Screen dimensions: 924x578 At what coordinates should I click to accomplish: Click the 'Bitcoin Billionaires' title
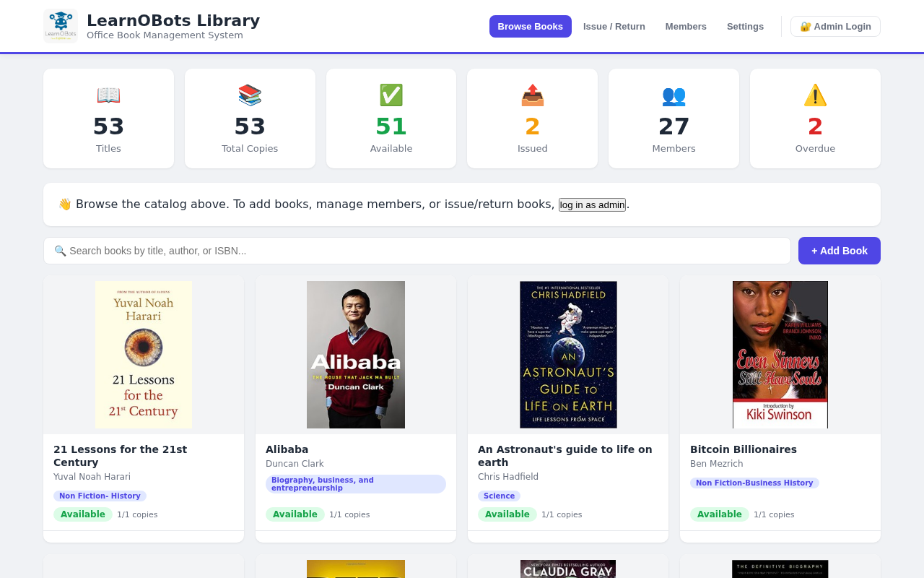[744, 449]
